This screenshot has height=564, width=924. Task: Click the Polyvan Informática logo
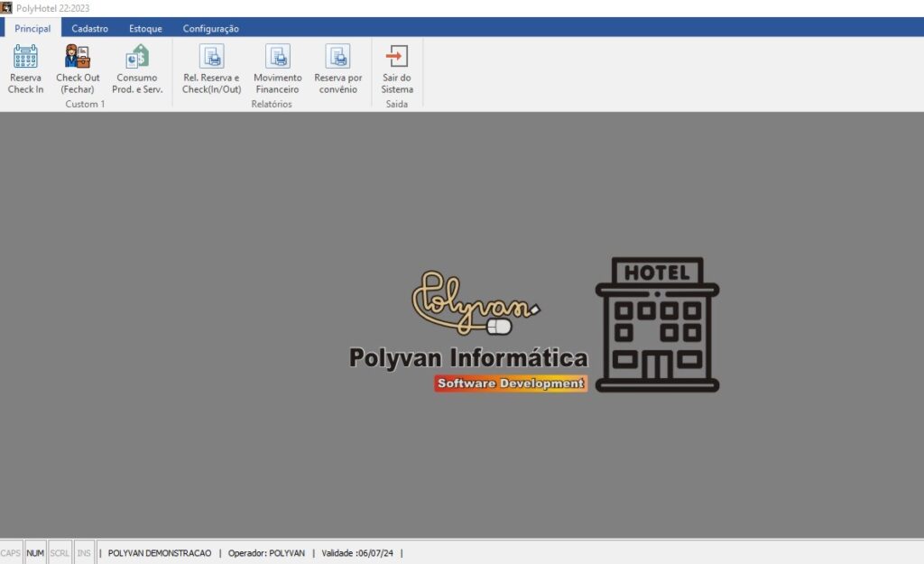click(x=469, y=331)
